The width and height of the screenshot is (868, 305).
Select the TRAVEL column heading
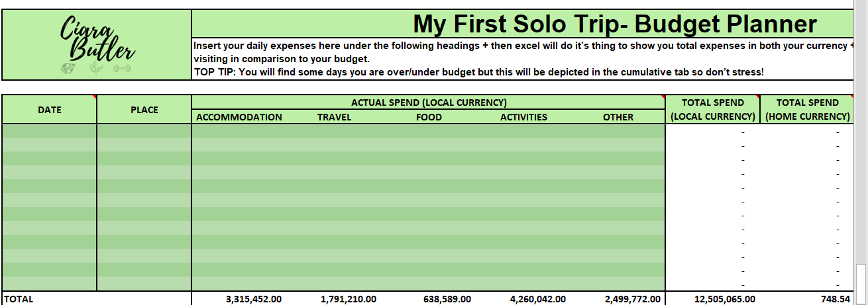tap(335, 117)
